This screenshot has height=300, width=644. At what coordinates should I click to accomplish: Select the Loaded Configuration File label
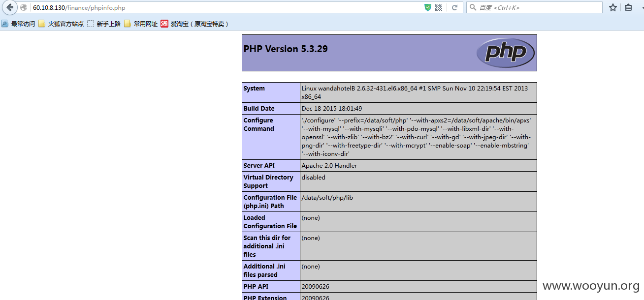270,222
